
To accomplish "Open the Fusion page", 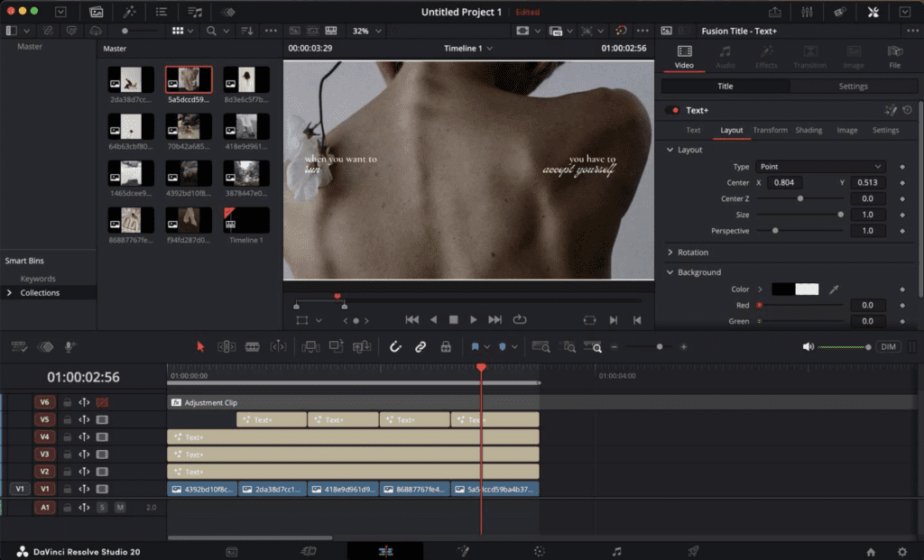I will [462, 551].
